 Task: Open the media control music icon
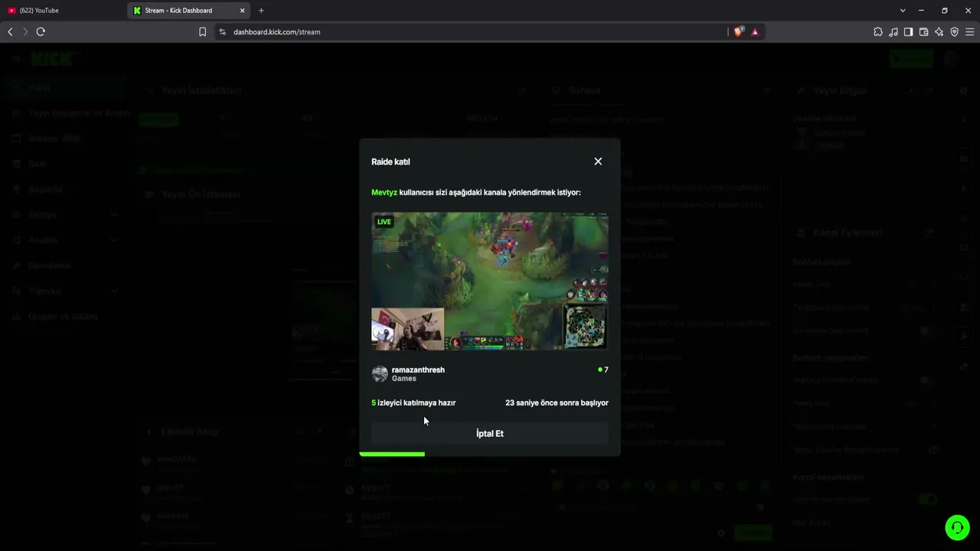pyautogui.click(x=893, y=31)
